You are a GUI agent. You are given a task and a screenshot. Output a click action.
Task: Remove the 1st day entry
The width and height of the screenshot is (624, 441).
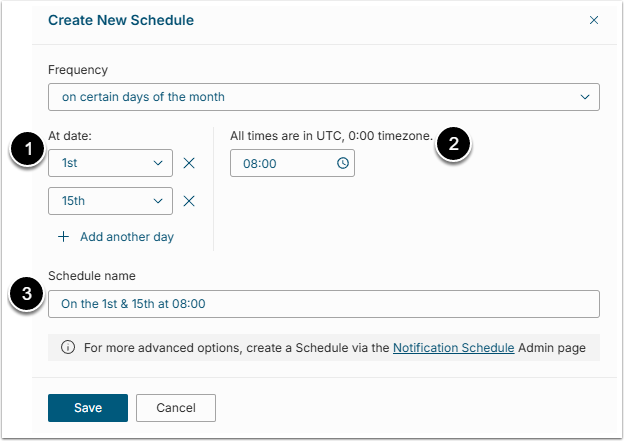coord(189,163)
